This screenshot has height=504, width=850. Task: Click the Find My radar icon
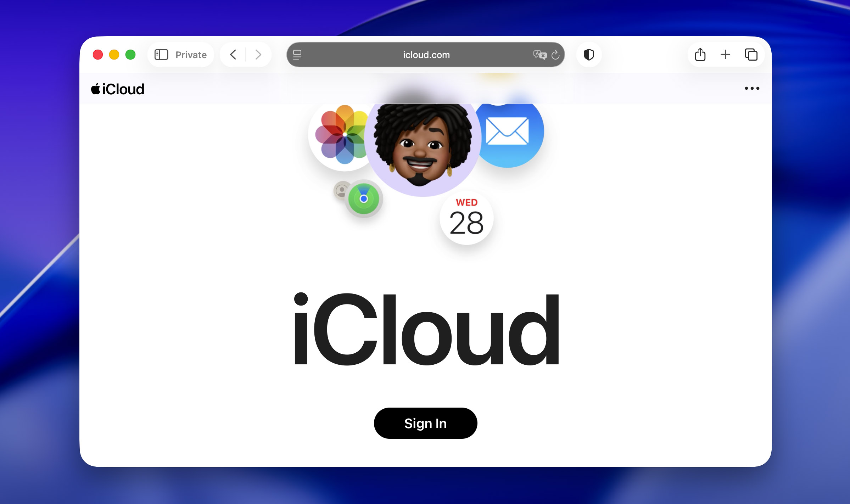tap(364, 199)
